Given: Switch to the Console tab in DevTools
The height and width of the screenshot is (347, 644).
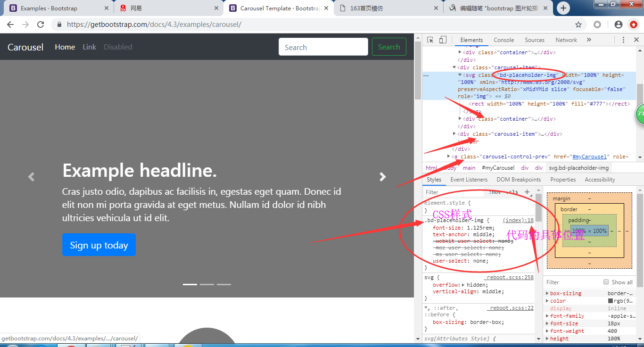Looking at the screenshot, I should pyautogui.click(x=504, y=40).
